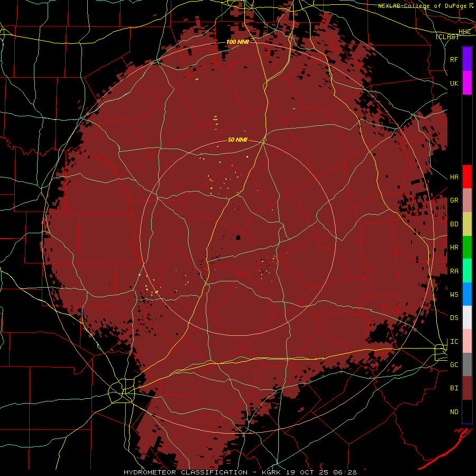This screenshot has height=476, width=476.
Task: Click the IC legend label
Action: [x=454, y=342]
